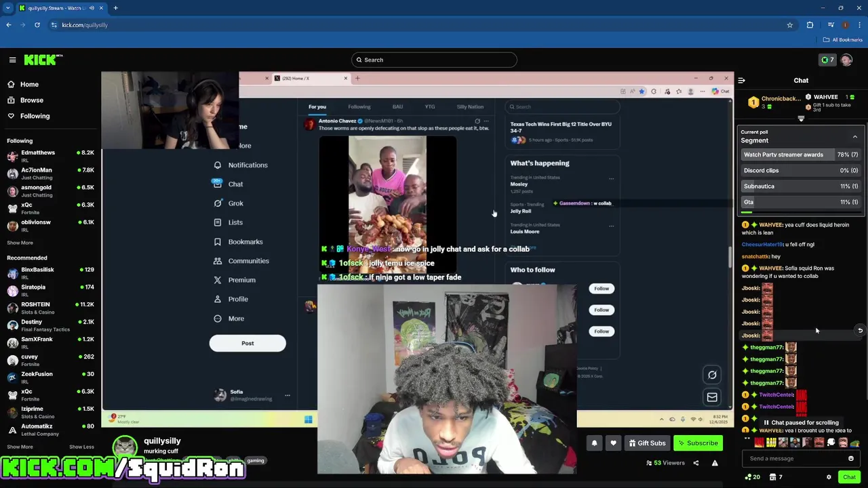Show more recommended channels
The height and width of the screenshot is (488, 868).
[x=20, y=447]
